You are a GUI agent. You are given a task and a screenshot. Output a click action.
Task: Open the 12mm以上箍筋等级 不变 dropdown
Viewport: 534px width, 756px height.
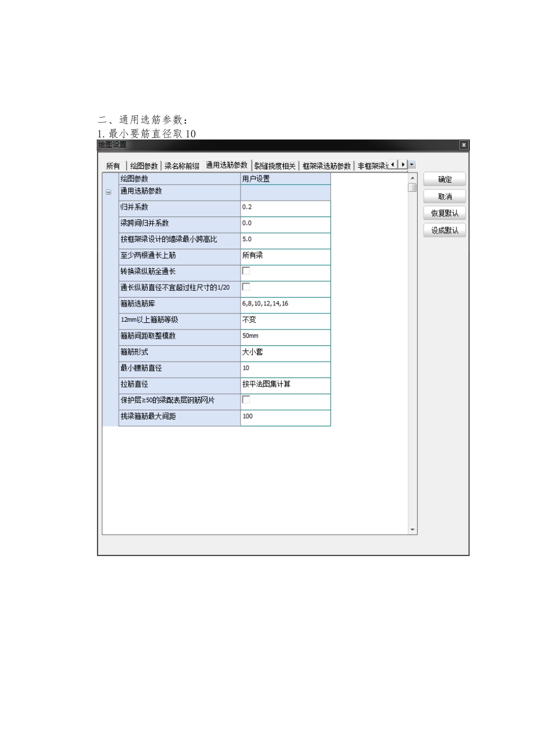tap(286, 321)
